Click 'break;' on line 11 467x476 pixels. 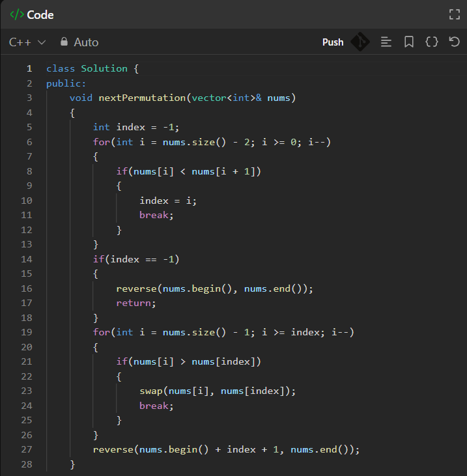click(x=156, y=216)
